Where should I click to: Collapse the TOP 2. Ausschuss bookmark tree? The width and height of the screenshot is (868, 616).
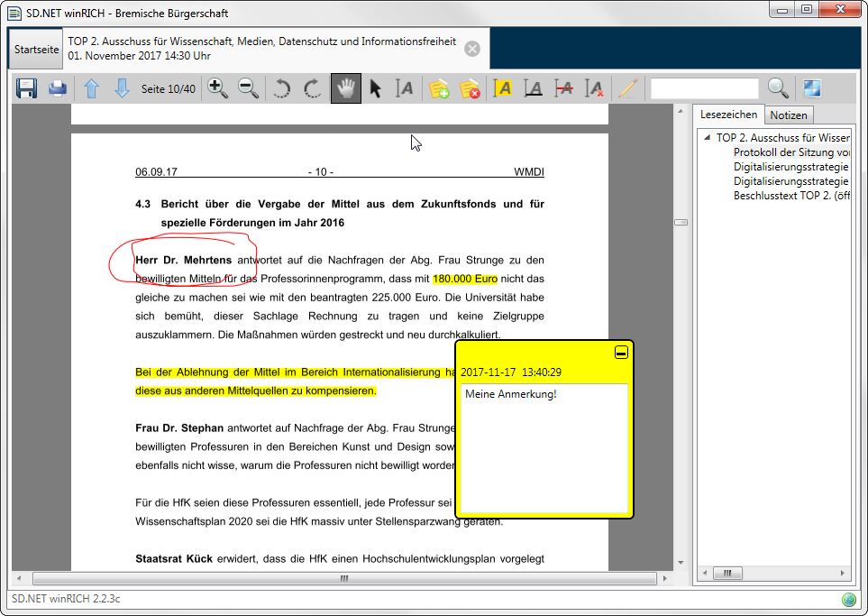pyautogui.click(x=707, y=138)
